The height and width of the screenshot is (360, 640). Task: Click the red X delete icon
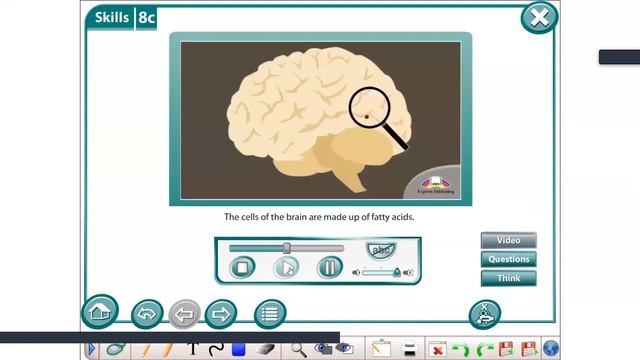tap(438, 350)
